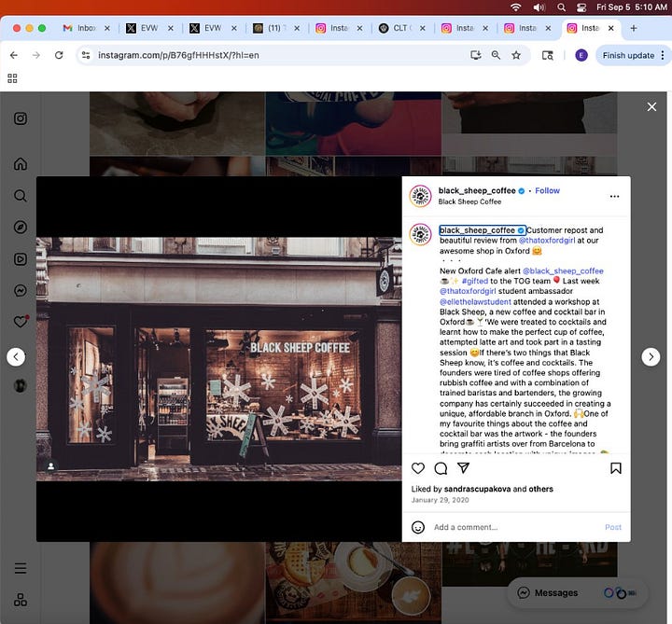Open the @thatoxfordgirl mention in the first line
Screen dimensions: 672x624
(547, 241)
